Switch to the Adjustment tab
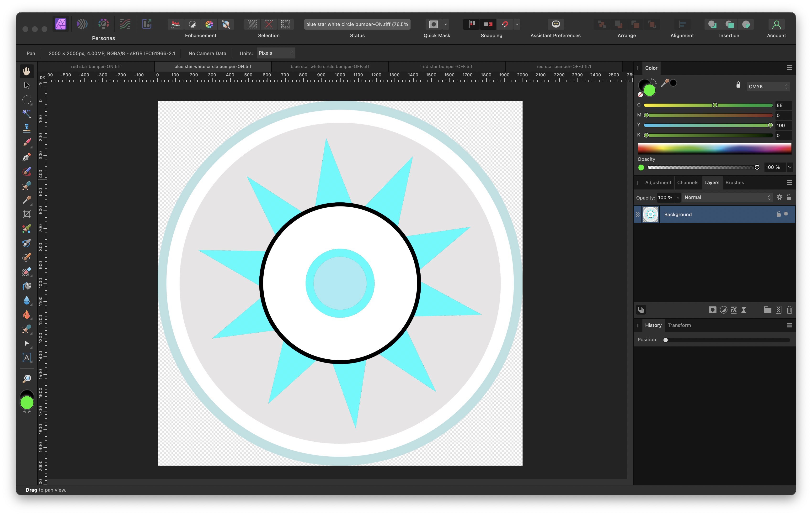812x515 pixels. pos(658,183)
